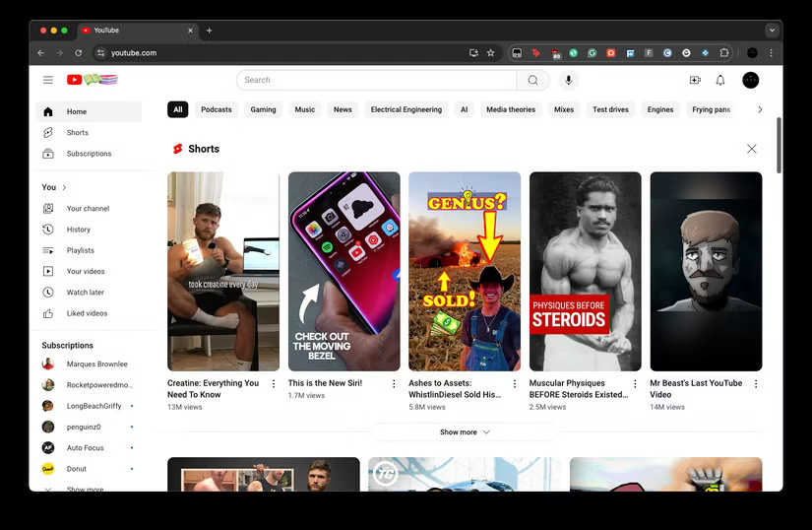
Task: Open options for Muscular Physiques short
Action: tap(635, 384)
